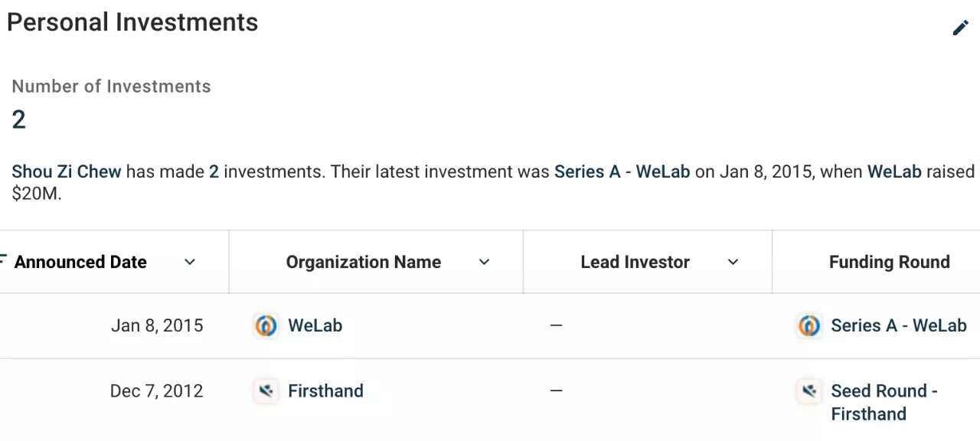The width and height of the screenshot is (980, 441).
Task: Open Lead Investor column dropdown
Action: click(733, 262)
